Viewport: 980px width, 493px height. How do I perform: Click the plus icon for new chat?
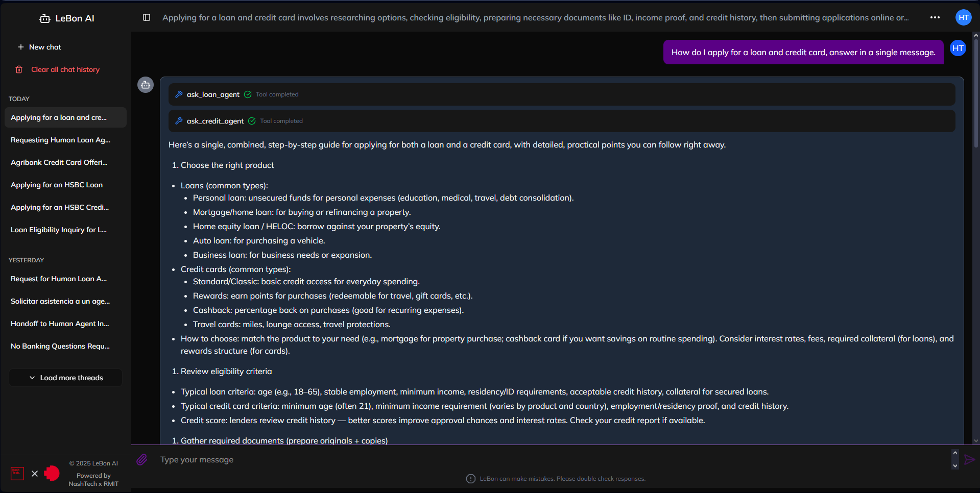(x=21, y=47)
